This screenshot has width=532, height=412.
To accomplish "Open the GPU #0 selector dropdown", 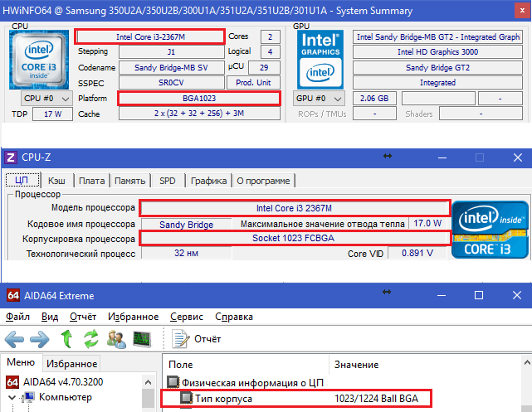I will pyautogui.click(x=321, y=99).
